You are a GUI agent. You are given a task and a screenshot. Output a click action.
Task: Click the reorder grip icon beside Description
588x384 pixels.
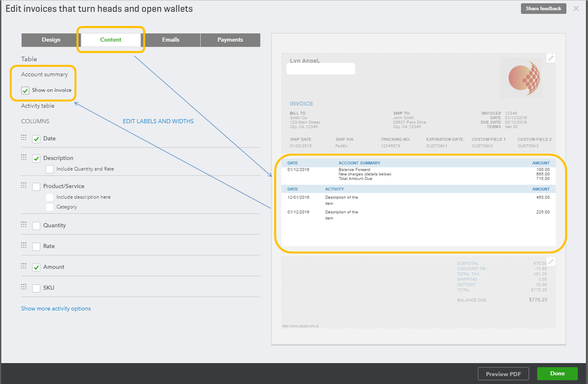pos(23,157)
